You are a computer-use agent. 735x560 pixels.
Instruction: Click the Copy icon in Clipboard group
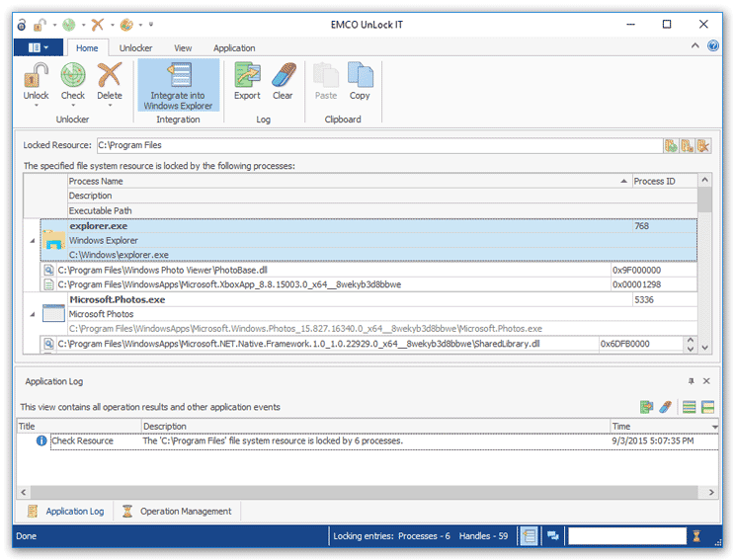(360, 75)
